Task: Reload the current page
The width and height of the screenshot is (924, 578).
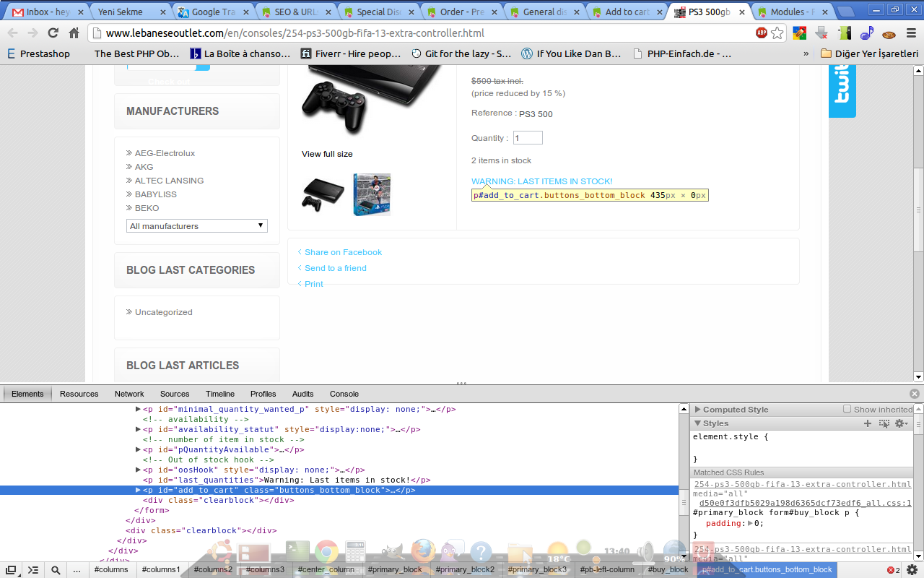Action: pyautogui.click(x=53, y=33)
